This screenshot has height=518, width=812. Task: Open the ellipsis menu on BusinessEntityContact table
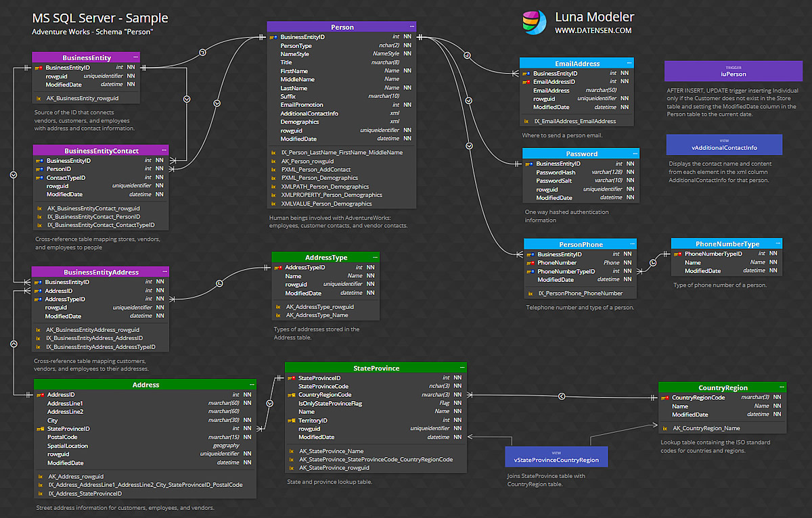click(164, 151)
